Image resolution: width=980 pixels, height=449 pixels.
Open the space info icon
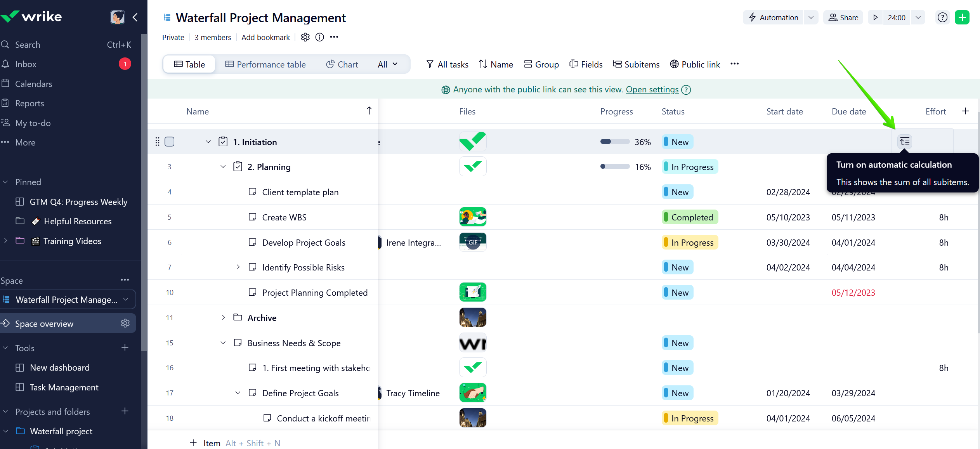[319, 37]
